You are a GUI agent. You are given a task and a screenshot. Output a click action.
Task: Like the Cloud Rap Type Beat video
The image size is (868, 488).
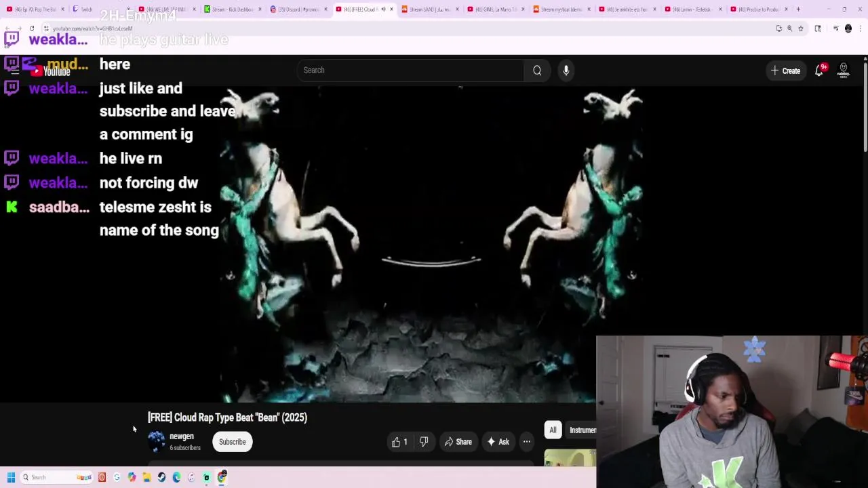(x=399, y=442)
